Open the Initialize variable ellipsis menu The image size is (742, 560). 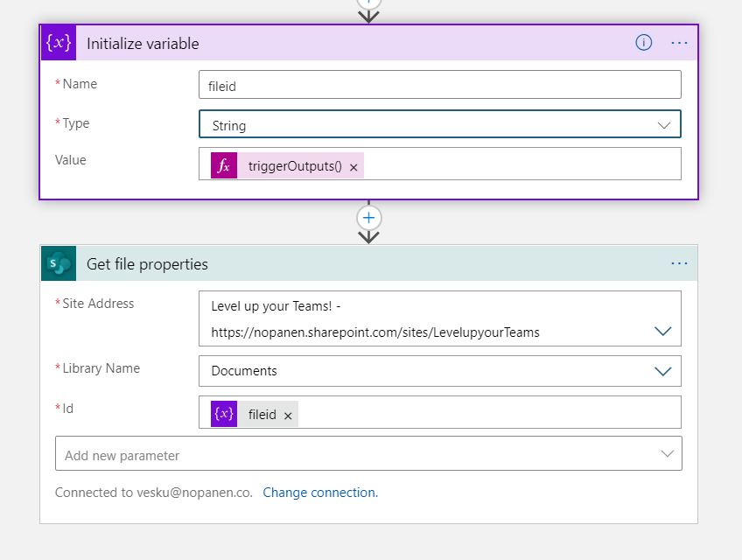(679, 43)
